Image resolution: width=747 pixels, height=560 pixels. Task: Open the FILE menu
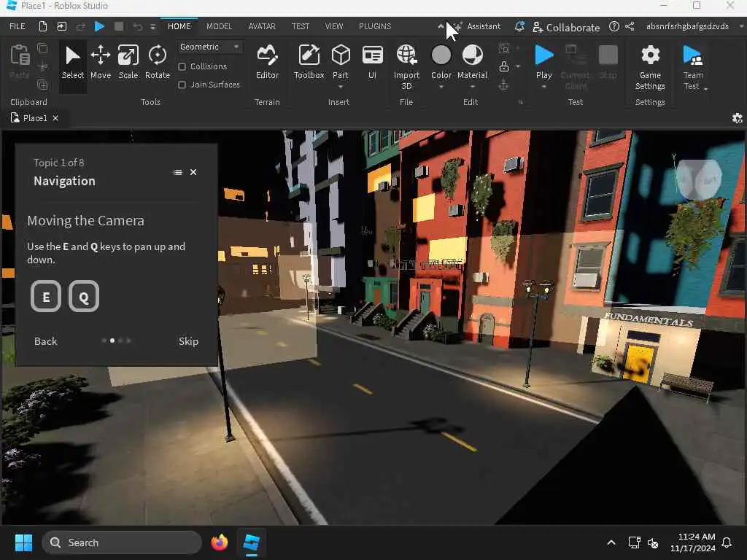point(18,26)
